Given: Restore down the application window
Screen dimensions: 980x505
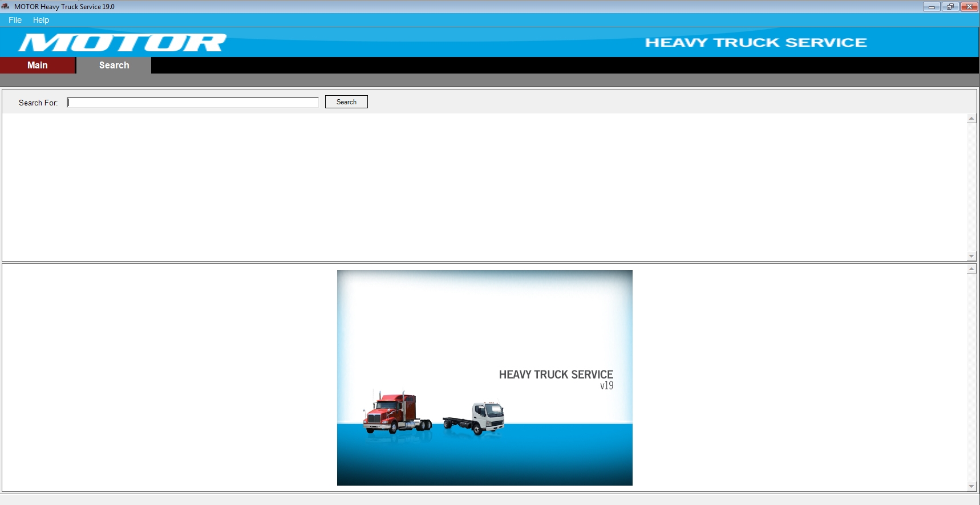Looking at the screenshot, I should 950,7.
